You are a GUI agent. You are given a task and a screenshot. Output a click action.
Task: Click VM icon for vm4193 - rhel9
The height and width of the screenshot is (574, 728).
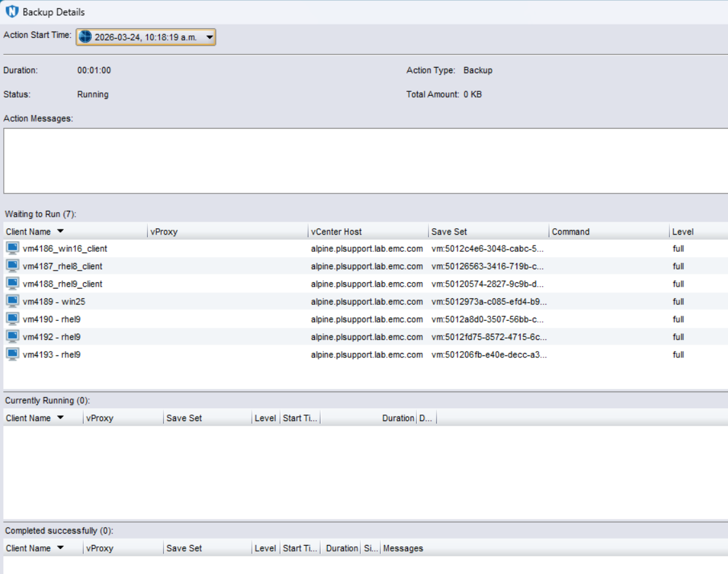tap(13, 354)
